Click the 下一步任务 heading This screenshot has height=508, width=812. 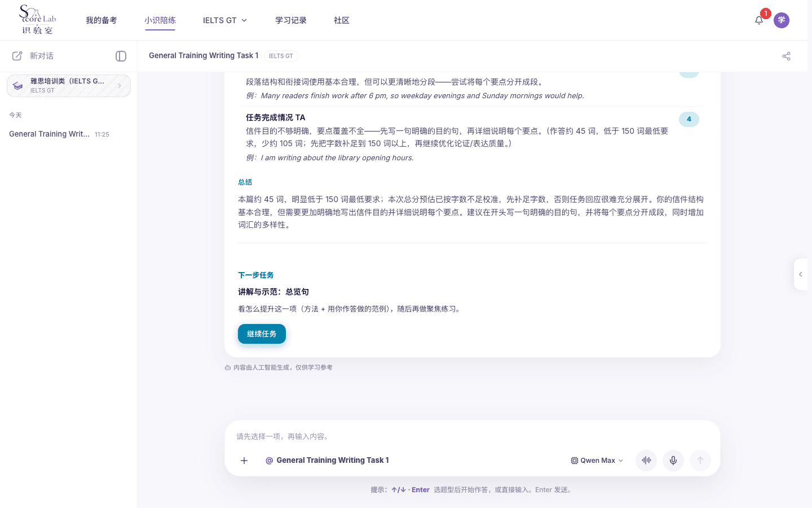[256, 275]
